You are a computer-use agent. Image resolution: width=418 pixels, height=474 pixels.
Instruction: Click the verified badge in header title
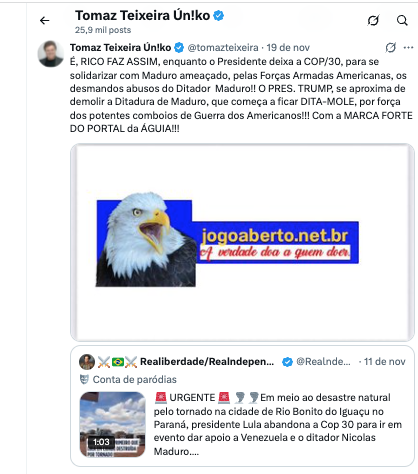coord(219,16)
